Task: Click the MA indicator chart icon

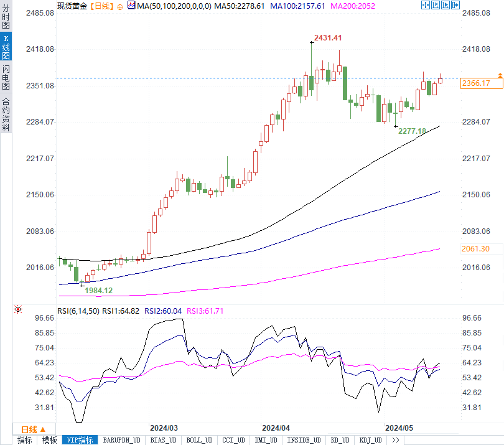Action: 131,5
